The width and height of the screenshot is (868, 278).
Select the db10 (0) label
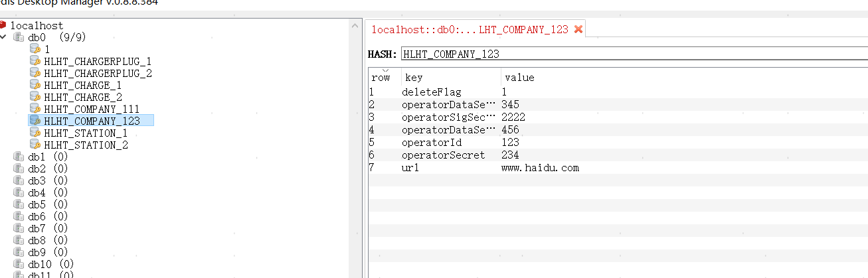50,264
